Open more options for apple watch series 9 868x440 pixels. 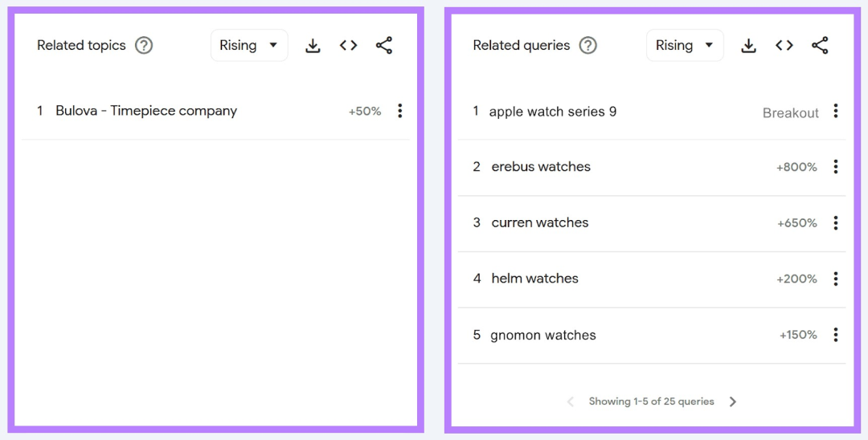pos(835,111)
